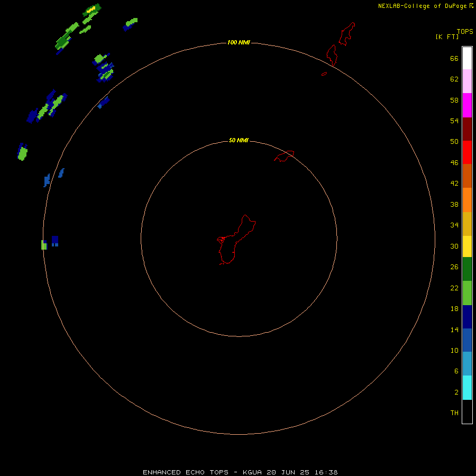Screen dimensions: 476x476
Task: Select the light green 26 kft swatch
Action: coord(467,293)
